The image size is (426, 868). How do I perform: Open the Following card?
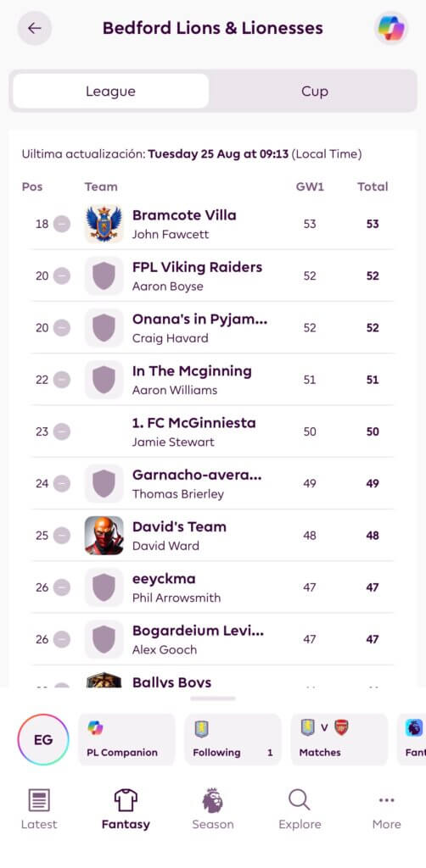(233, 739)
